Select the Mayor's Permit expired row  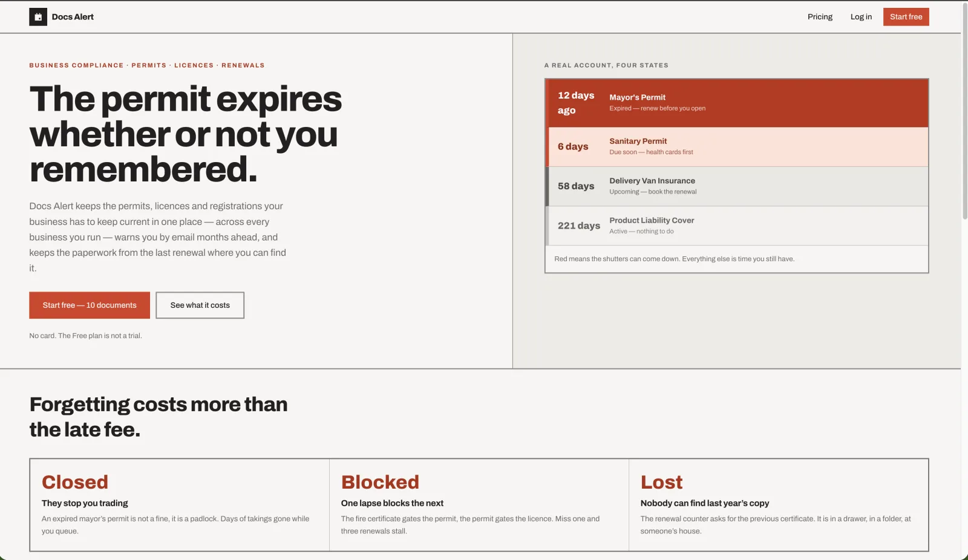point(737,103)
